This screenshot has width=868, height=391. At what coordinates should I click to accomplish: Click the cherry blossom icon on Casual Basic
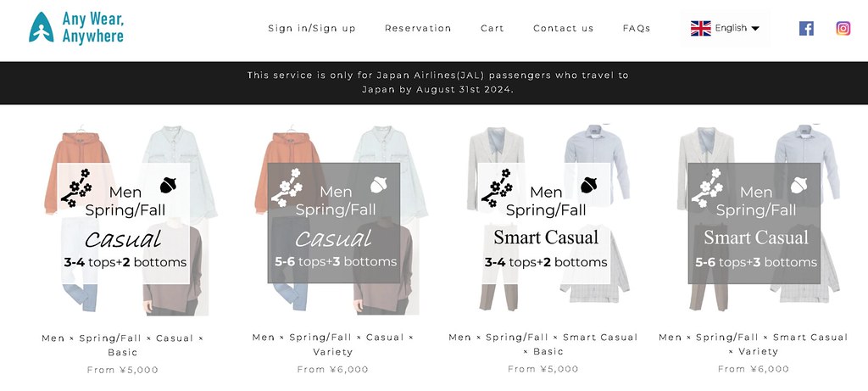[76, 187]
